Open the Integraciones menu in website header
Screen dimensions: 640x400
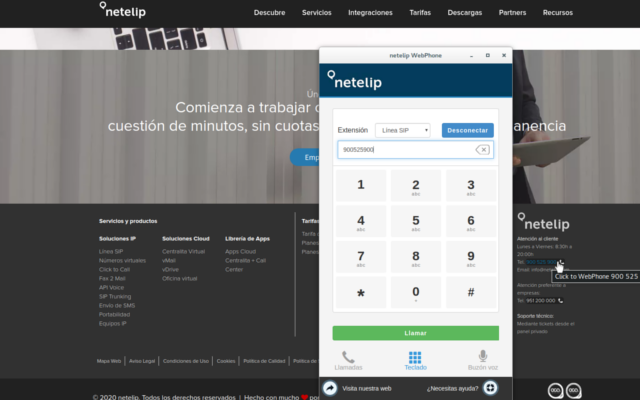[x=370, y=13]
